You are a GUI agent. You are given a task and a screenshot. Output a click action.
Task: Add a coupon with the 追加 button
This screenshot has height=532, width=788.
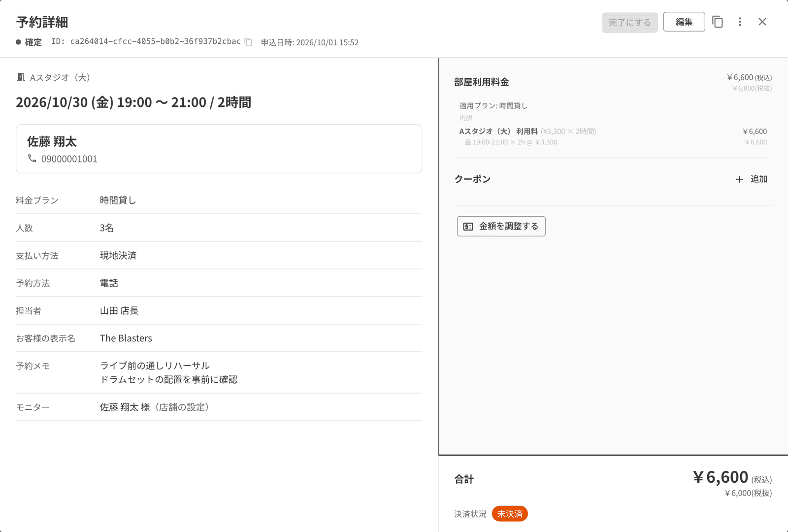[x=751, y=179]
